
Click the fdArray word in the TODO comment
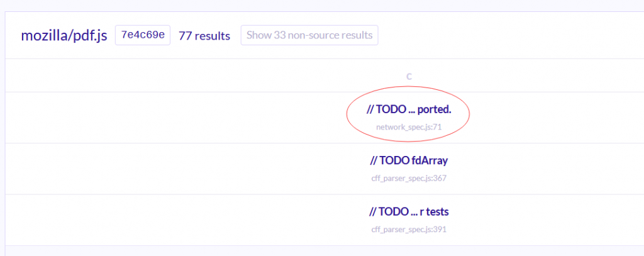(430, 160)
